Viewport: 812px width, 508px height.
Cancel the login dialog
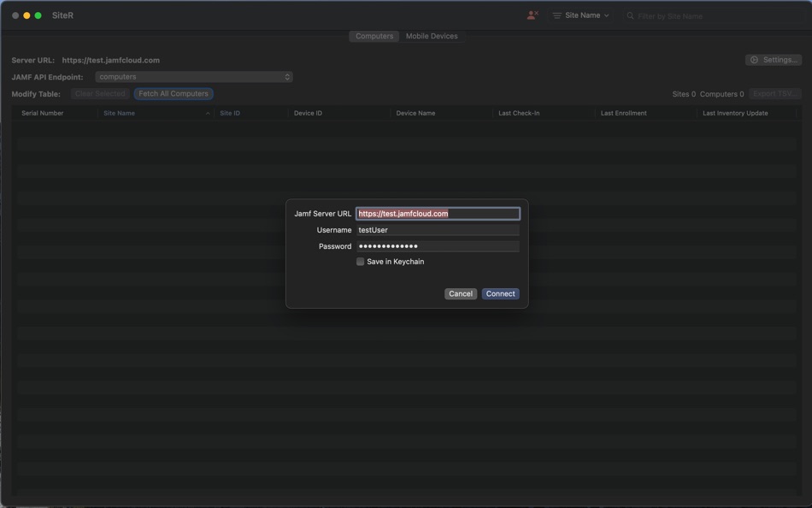coord(461,294)
